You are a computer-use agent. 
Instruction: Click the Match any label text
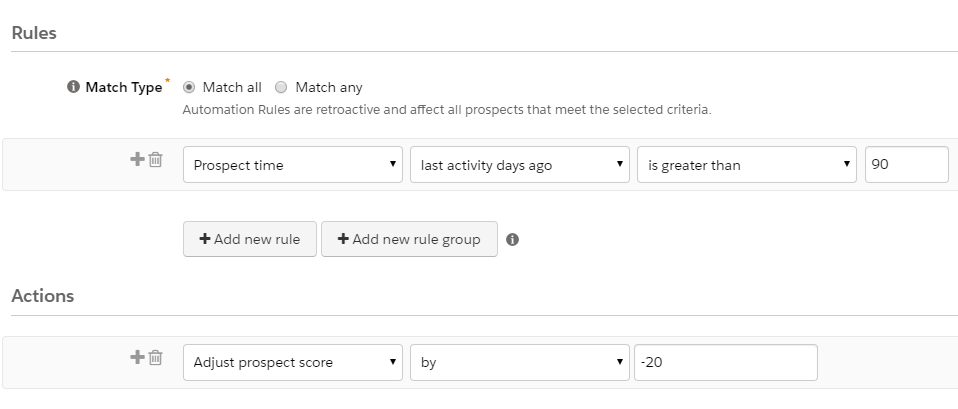(329, 87)
